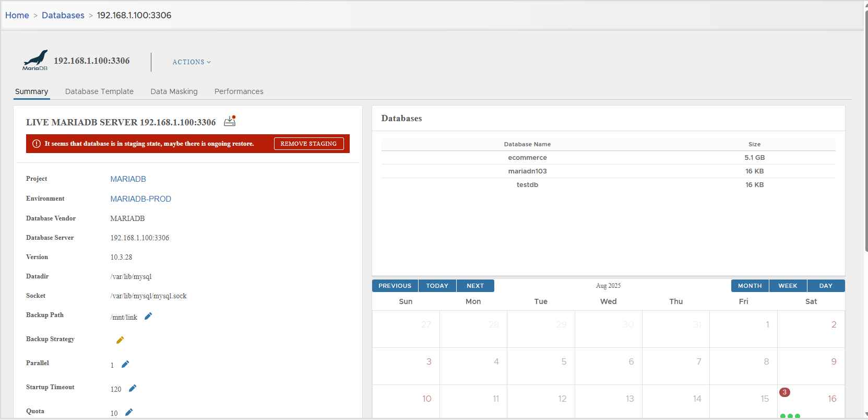The height and width of the screenshot is (420, 868).
Task: Click the MariaDB seal logo icon
Action: 35,60
